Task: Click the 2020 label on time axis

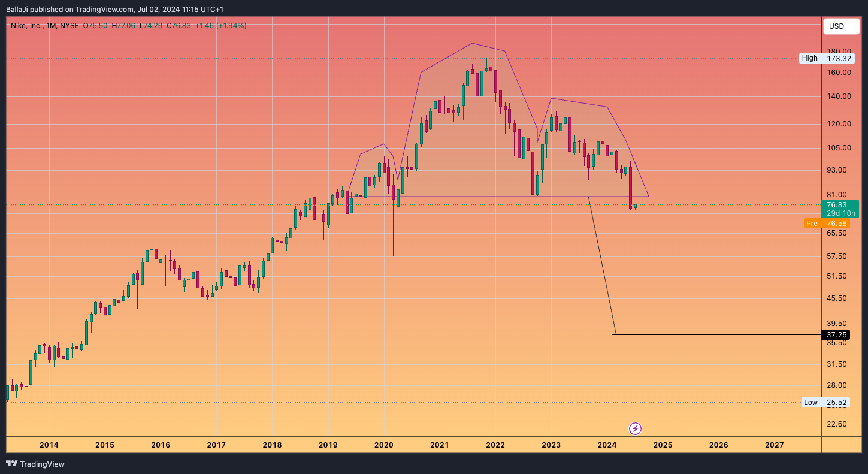Action: [383, 445]
